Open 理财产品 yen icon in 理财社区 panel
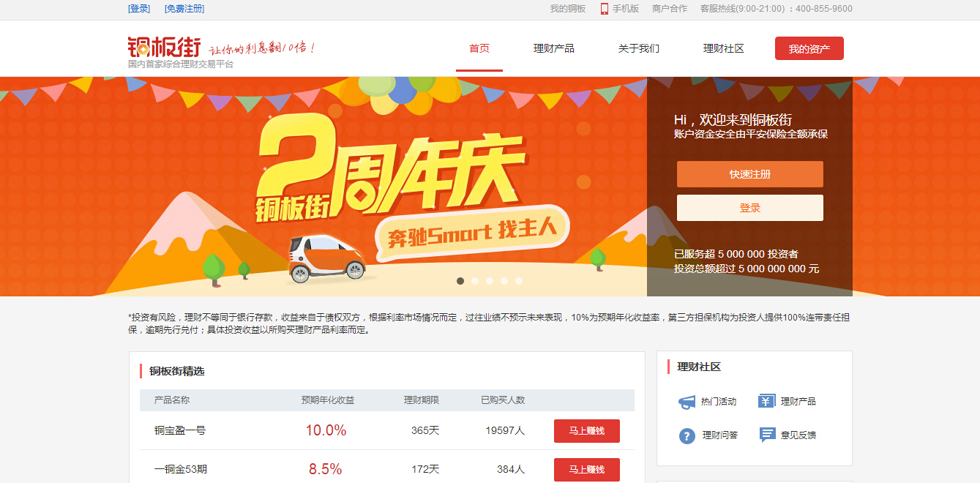 pos(766,401)
